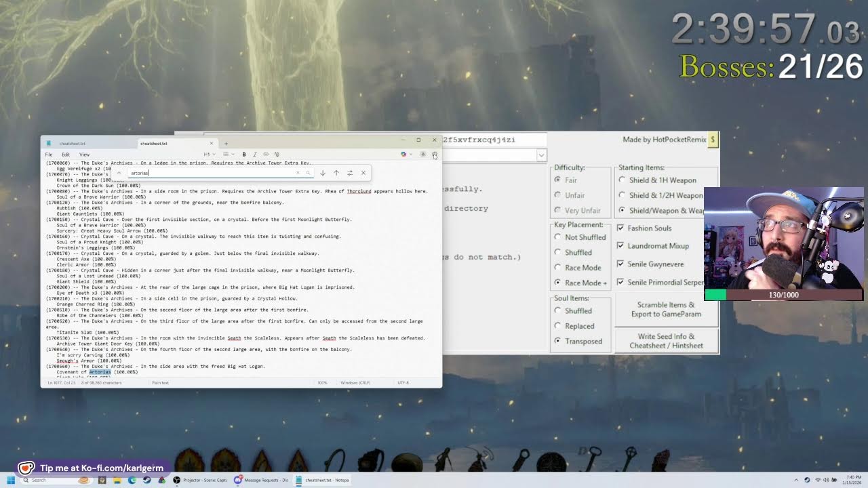This screenshot has width=868, height=488.
Task: Open Notepad Edit menu
Action: click(66, 155)
